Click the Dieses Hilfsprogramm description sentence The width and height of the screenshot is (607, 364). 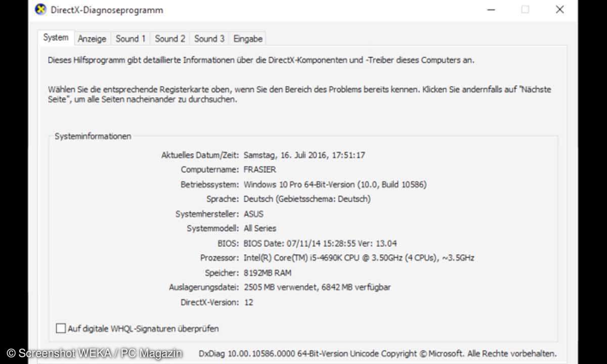coord(261,60)
